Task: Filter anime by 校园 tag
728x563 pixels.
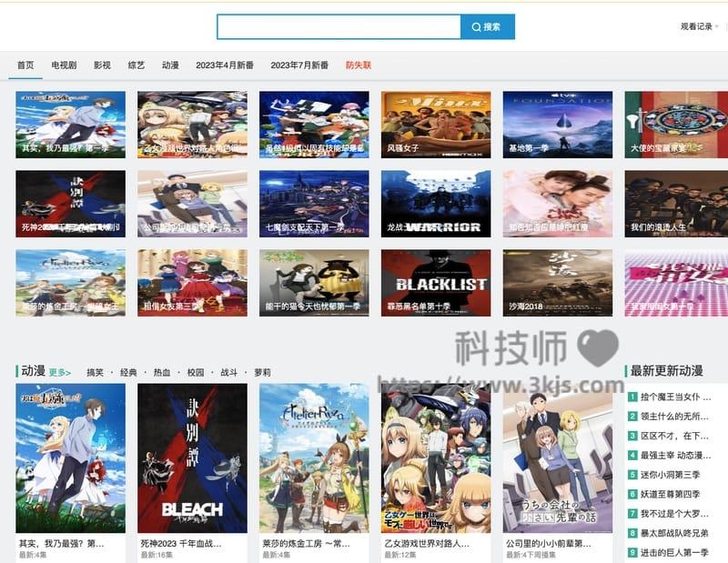Action: click(x=196, y=372)
